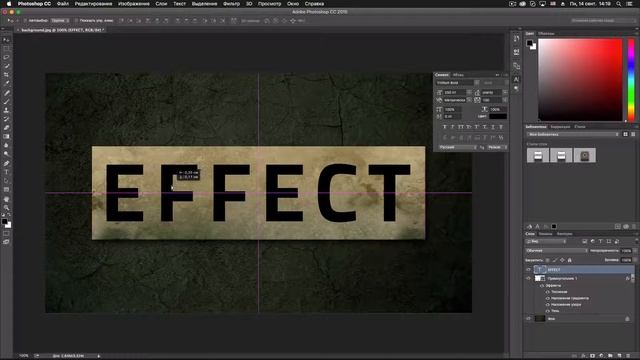Image resolution: width=640 pixels, height=360 pixels.
Task: Switch Libraries panel to list view
Action: (x=633, y=134)
